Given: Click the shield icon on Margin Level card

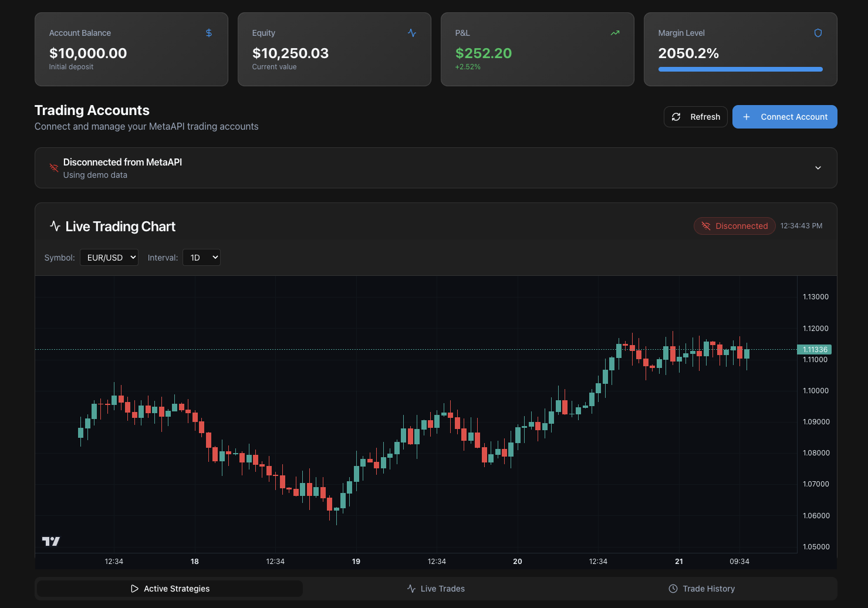Looking at the screenshot, I should (x=818, y=33).
